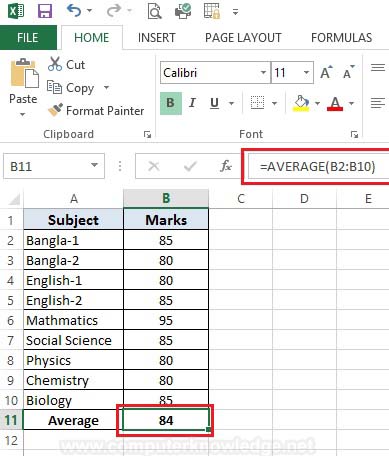389x456 pixels.
Task: Click the Enter checkmark in formula bar
Action: [190, 166]
